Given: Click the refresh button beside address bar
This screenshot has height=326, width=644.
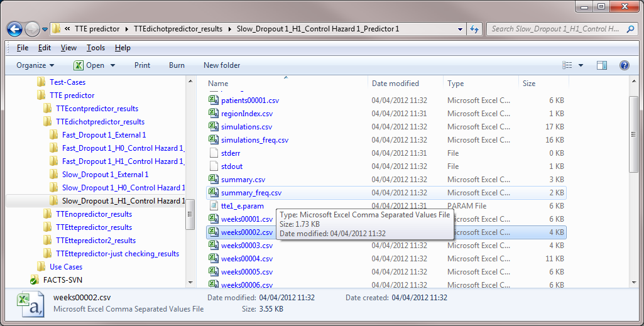Looking at the screenshot, I should click(474, 29).
